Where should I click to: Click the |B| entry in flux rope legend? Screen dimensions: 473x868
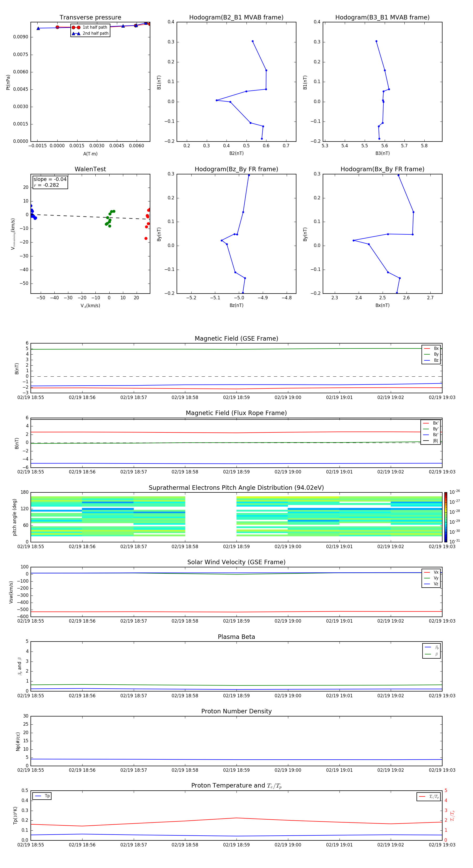[x=431, y=441]
